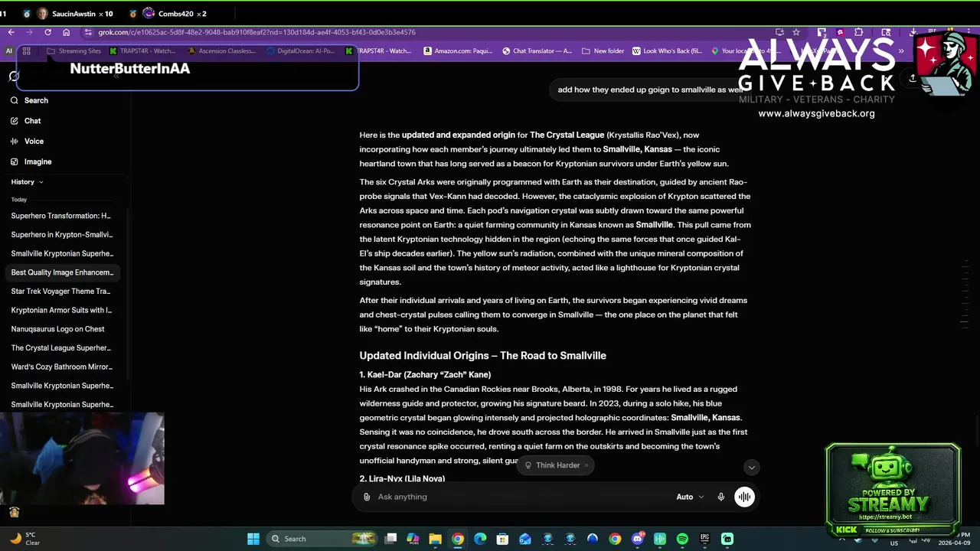Open Star Trek Voyager Theme history chat
The image size is (980, 551).
(x=62, y=292)
